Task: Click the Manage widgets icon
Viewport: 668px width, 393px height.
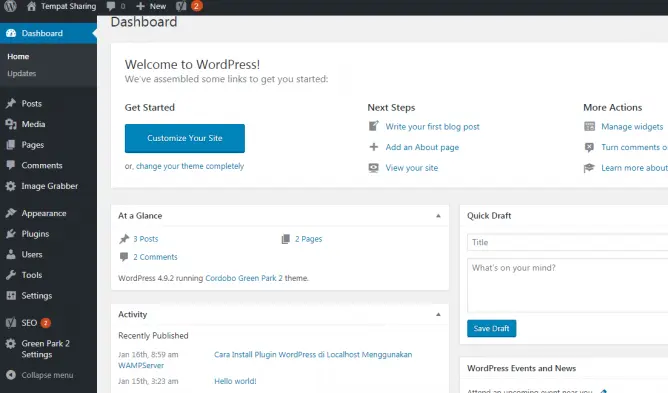Action: (590, 126)
